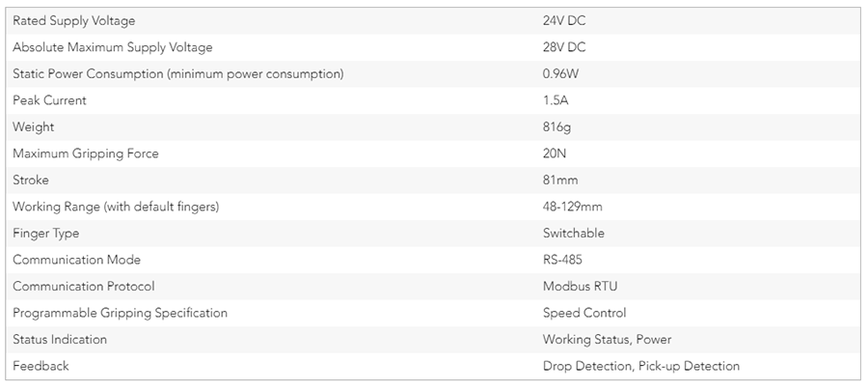Click the "Peak Current" label
868x389 pixels.
pos(49,100)
